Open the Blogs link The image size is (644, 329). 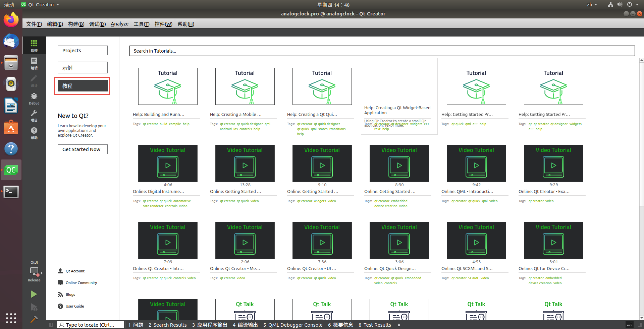pyautogui.click(x=66, y=294)
